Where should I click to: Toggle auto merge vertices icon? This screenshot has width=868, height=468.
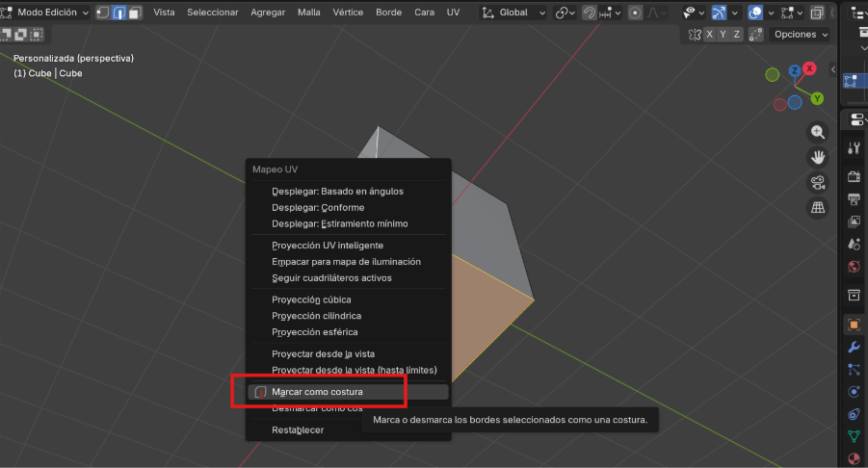pos(755,35)
